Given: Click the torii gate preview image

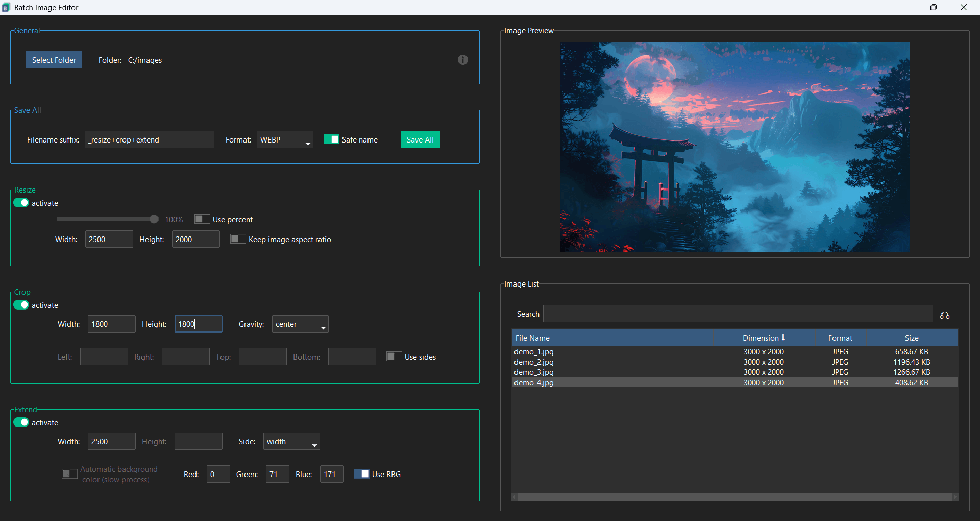Looking at the screenshot, I should tap(734, 147).
